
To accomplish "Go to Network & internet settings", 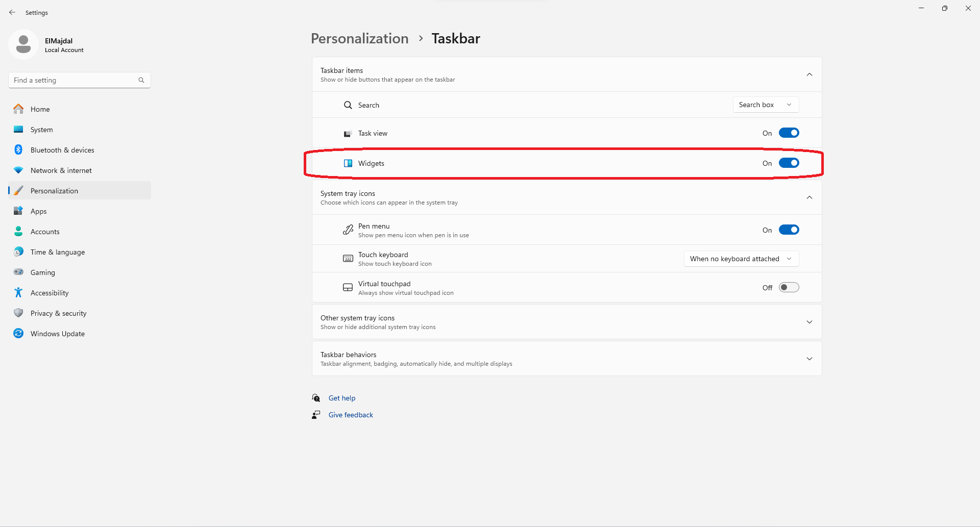I will [x=61, y=170].
